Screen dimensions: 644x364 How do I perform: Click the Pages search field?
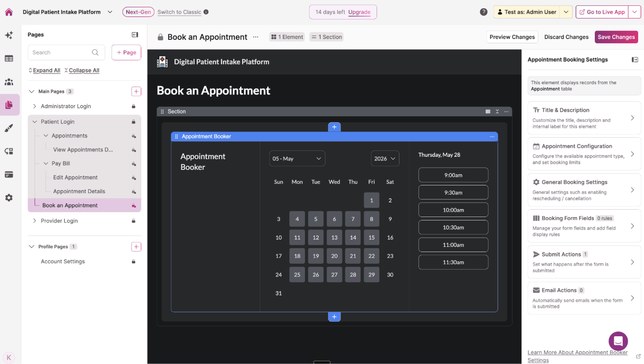pos(66,53)
